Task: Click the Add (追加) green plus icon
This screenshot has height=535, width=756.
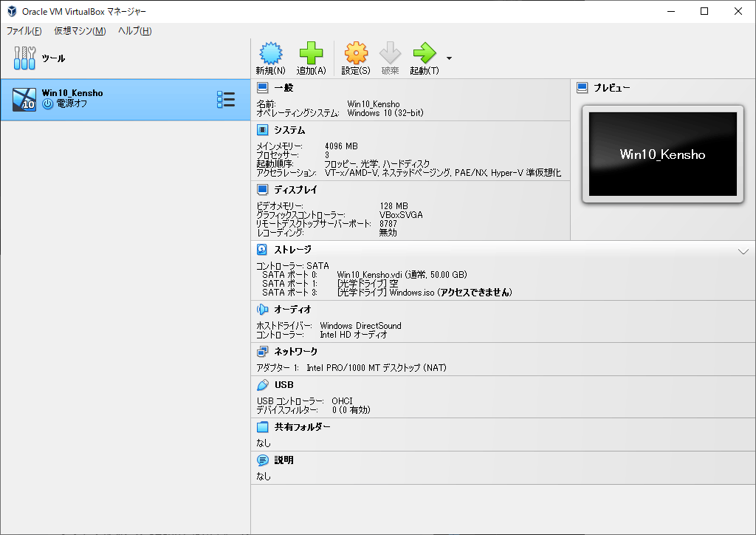Action: 311,53
